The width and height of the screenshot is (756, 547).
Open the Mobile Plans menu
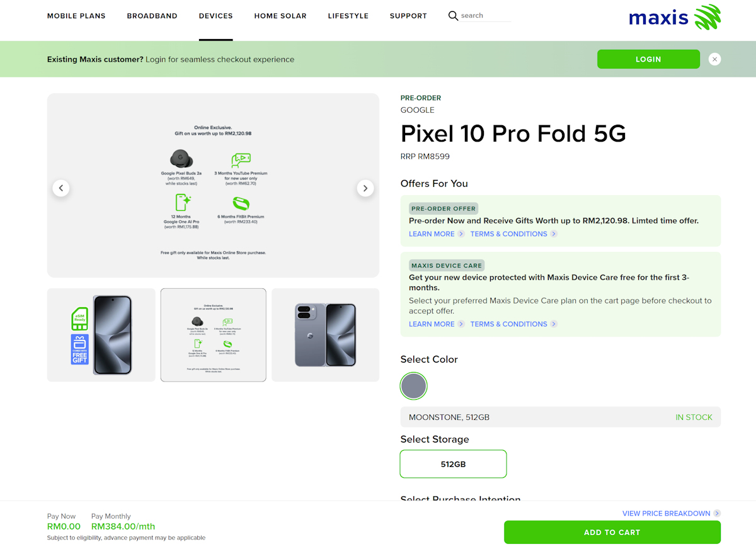click(x=76, y=16)
